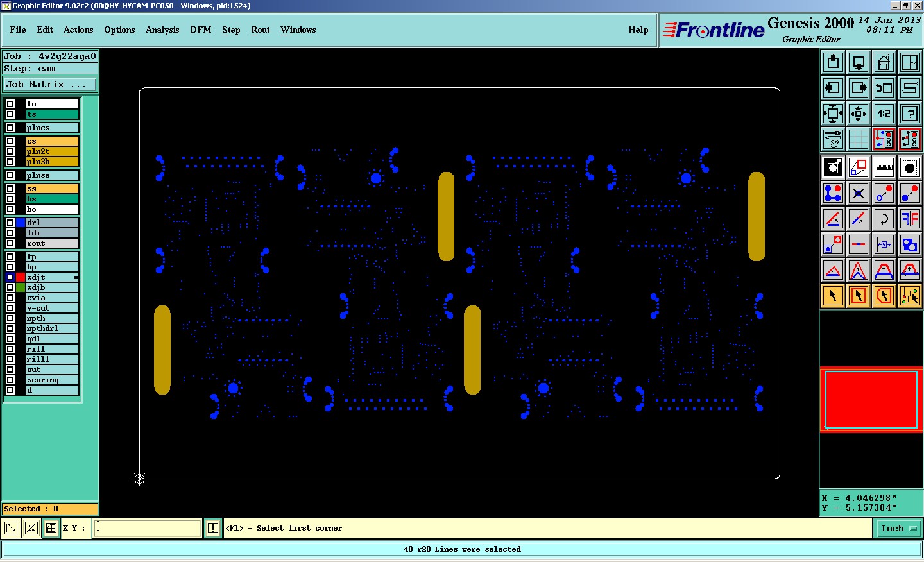The image size is (924, 562).
Task: Click the zoom out arrows icon
Action: [x=833, y=114]
